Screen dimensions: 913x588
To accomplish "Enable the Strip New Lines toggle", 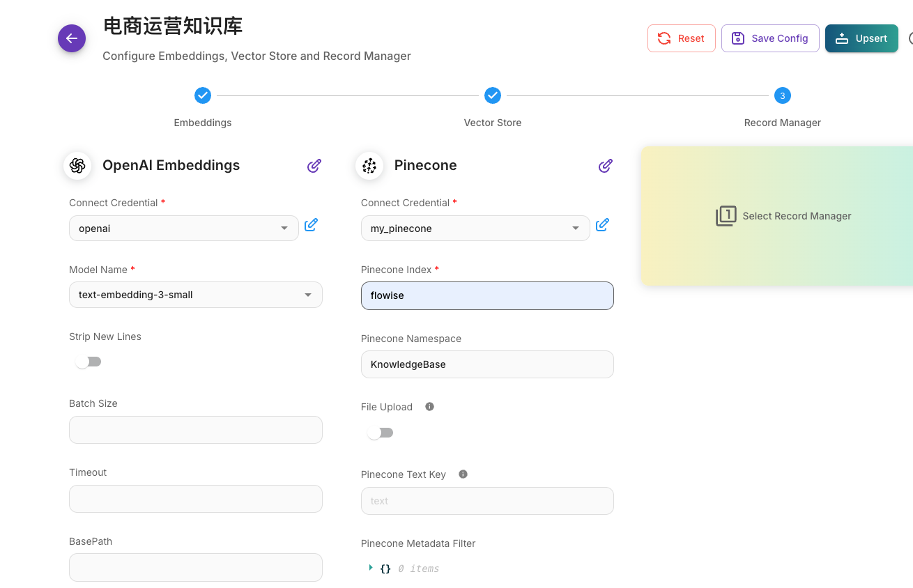I will coord(88,362).
